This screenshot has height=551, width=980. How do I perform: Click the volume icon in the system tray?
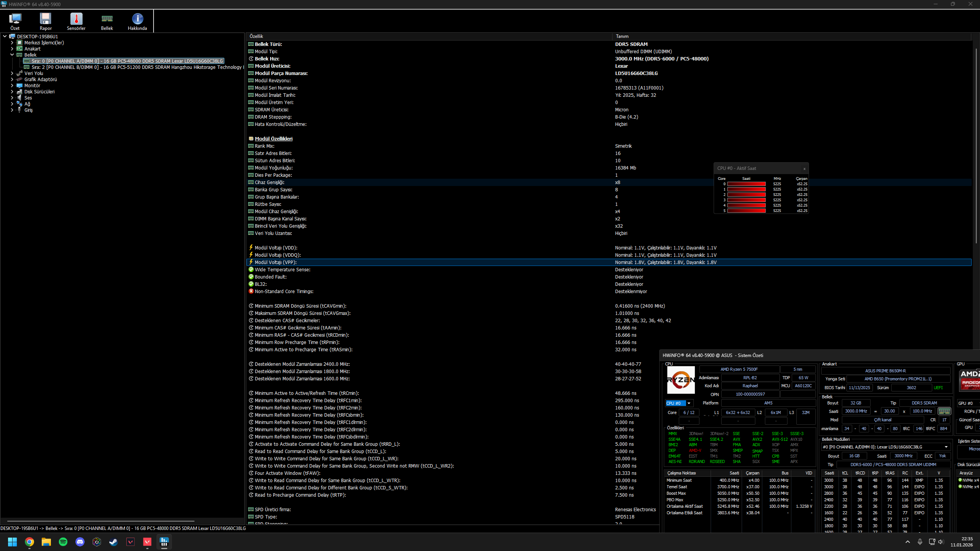tap(941, 542)
